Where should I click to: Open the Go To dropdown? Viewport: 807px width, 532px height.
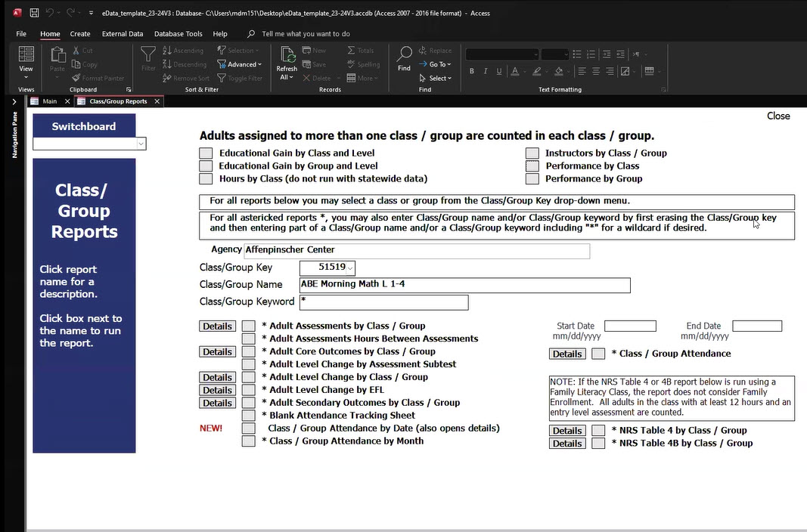[x=435, y=64]
